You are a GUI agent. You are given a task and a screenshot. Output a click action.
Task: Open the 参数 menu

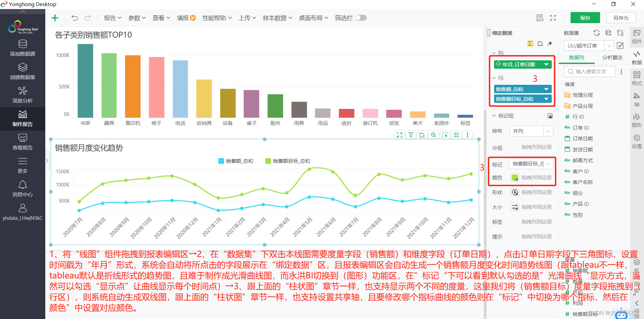137,18
